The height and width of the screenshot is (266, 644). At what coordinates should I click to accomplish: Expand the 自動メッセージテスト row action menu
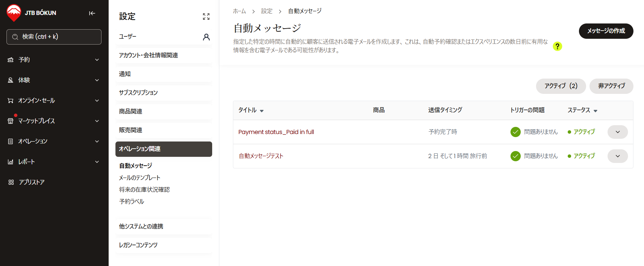pos(617,156)
